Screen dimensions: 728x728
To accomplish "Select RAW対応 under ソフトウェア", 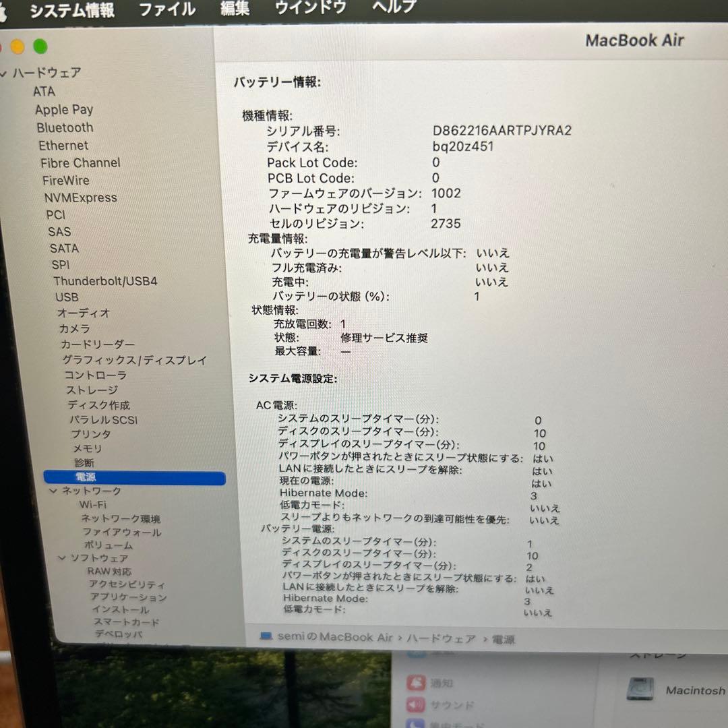I will 110,572.
